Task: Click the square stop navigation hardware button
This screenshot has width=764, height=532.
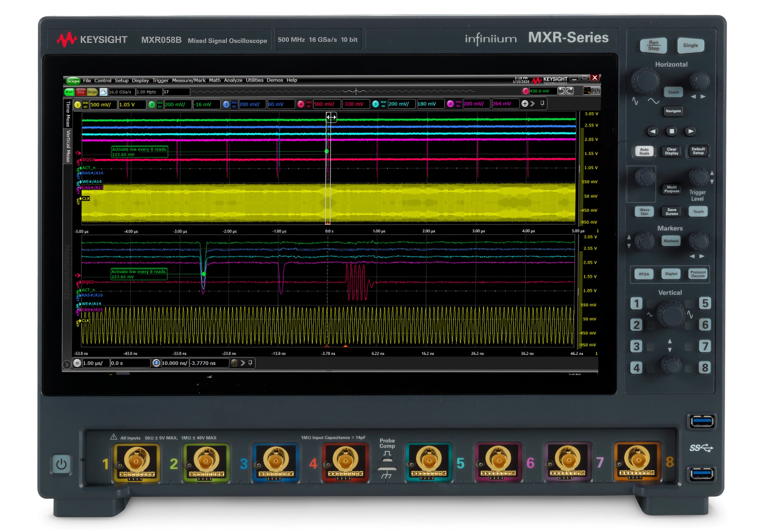Action: (672, 131)
